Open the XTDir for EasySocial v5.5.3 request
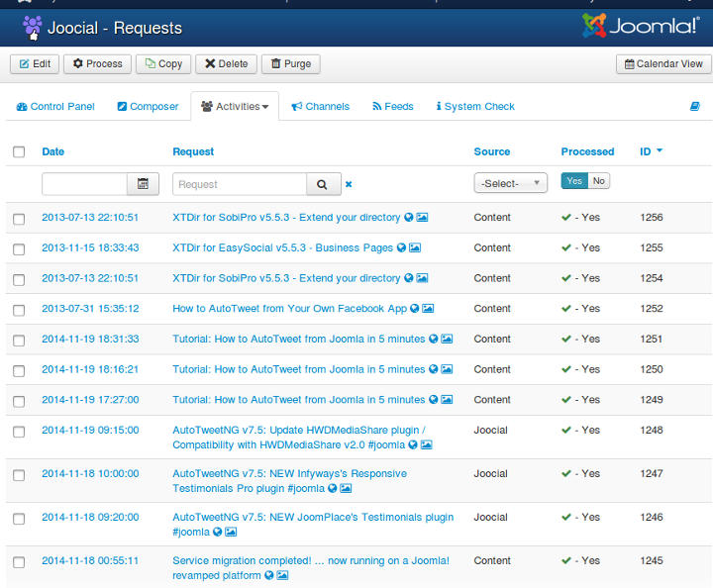 point(282,247)
